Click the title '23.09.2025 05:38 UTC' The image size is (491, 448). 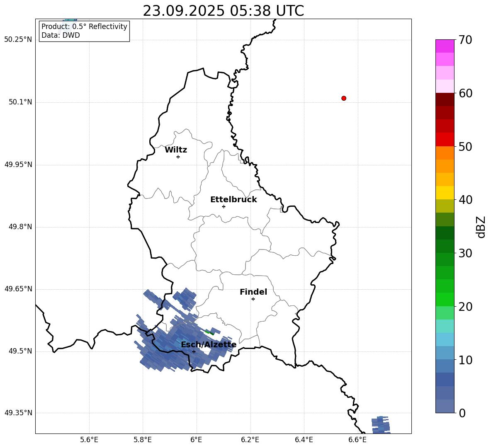click(223, 11)
